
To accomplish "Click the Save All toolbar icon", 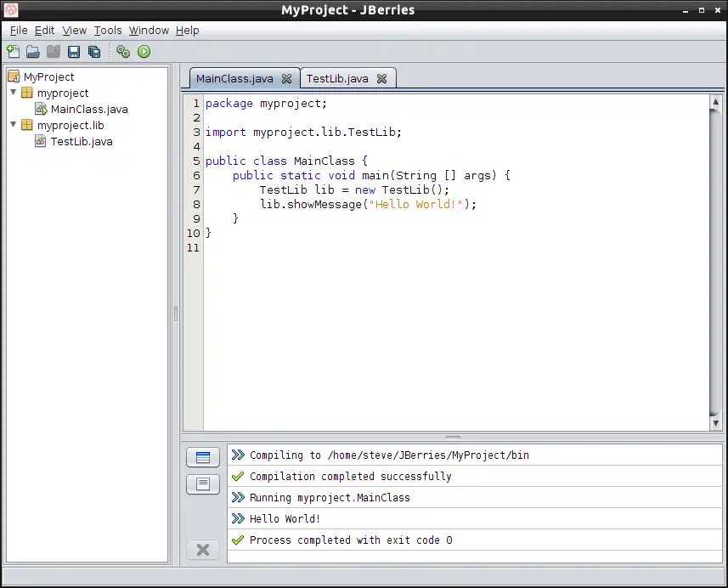I will 94,52.
